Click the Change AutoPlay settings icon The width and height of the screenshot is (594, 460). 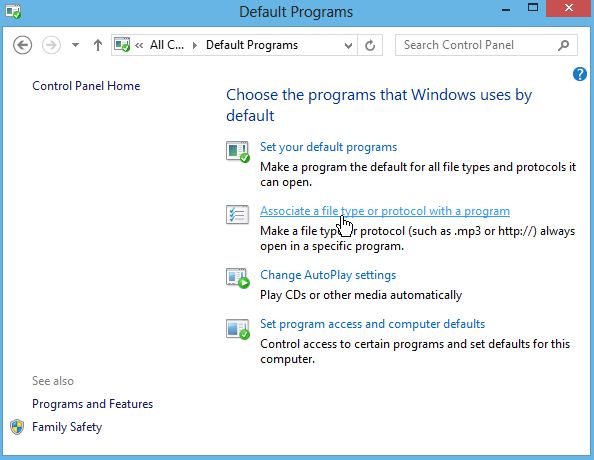click(x=238, y=278)
